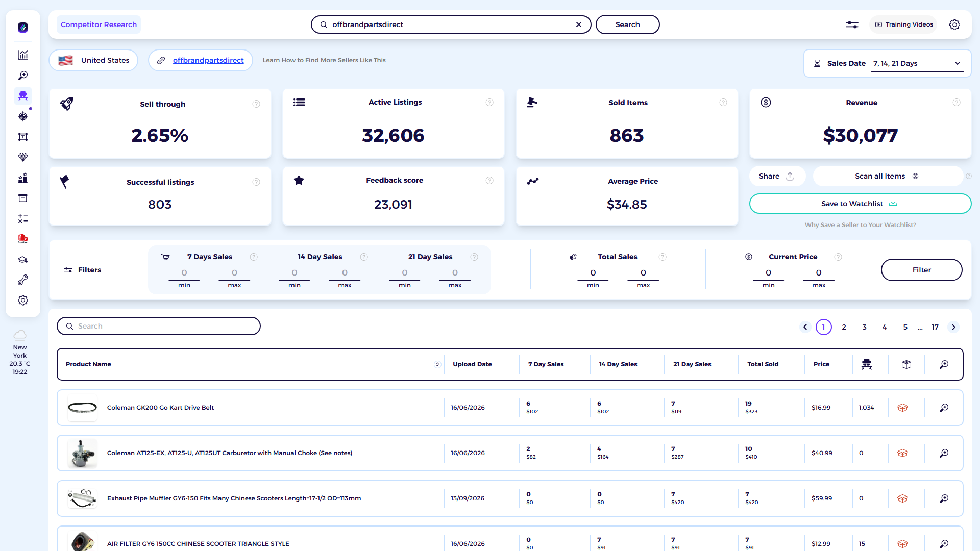
Task: Sort by Product Name column arrows
Action: [x=437, y=364]
